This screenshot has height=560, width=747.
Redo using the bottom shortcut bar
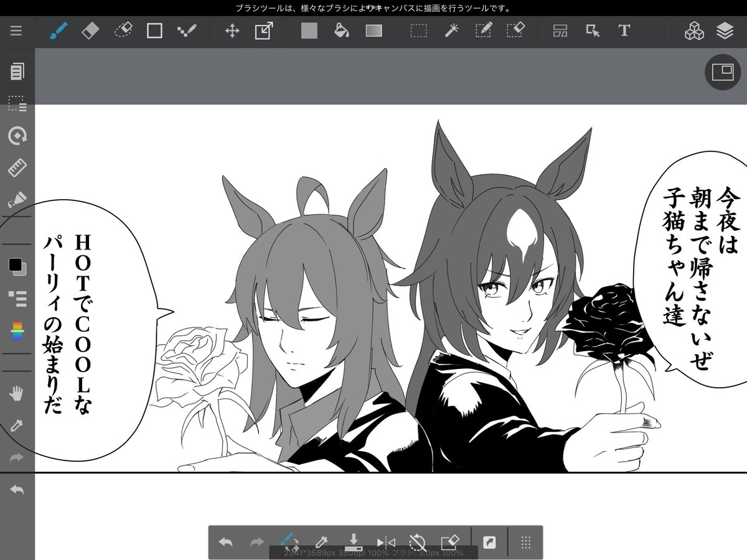pos(257,543)
